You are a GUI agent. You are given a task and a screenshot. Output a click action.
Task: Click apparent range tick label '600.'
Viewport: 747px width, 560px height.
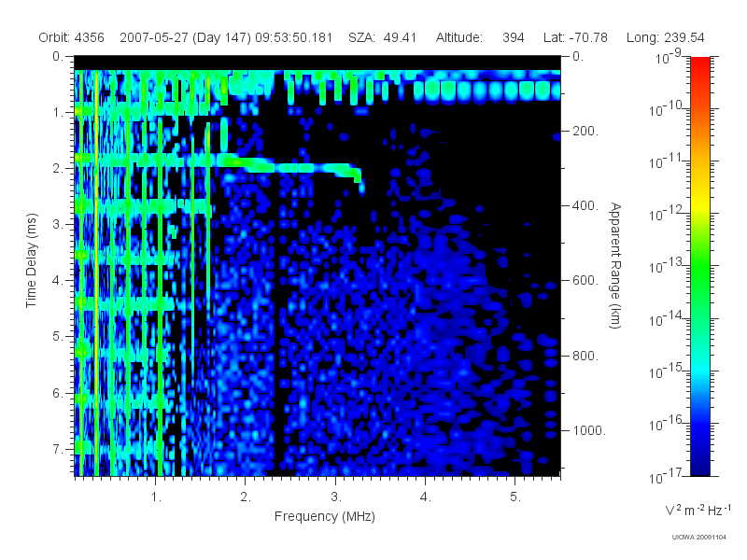pyautogui.click(x=585, y=281)
